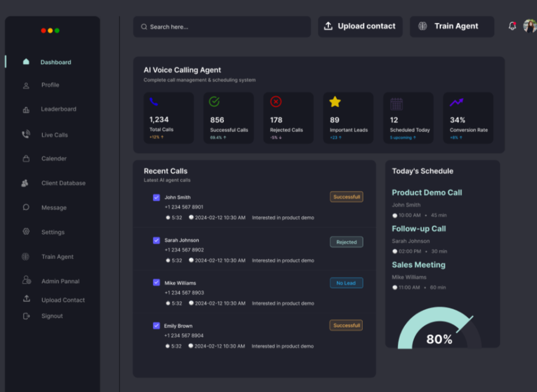Image resolution: width=537 pixels, height=392 pixels.
Task: Uncheck the Emily Brown call checkbox
Action: [157, 326]
